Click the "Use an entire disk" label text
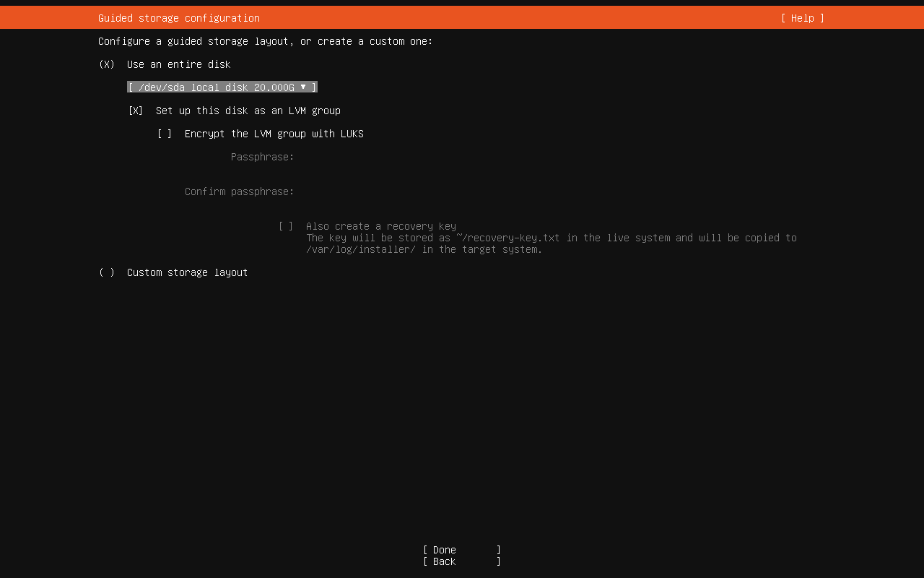The image size is (924, 578). [178, 64]
